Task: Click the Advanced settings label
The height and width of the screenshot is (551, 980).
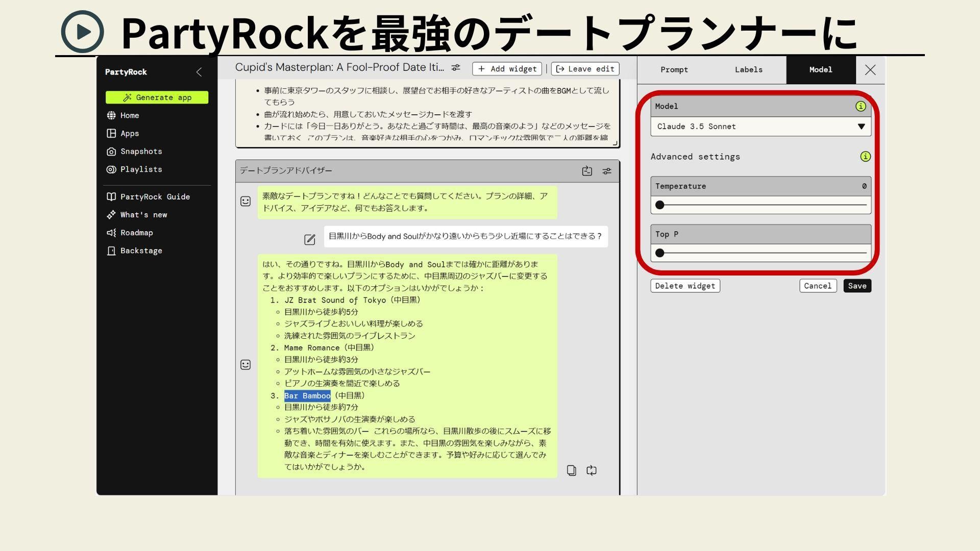Action: (x=695, y=157)
